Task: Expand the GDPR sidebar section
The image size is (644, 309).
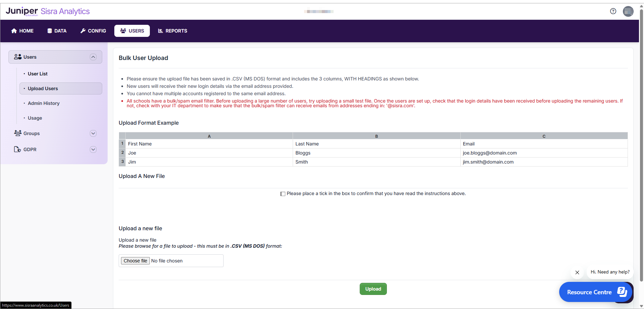Action: point(93,149)
